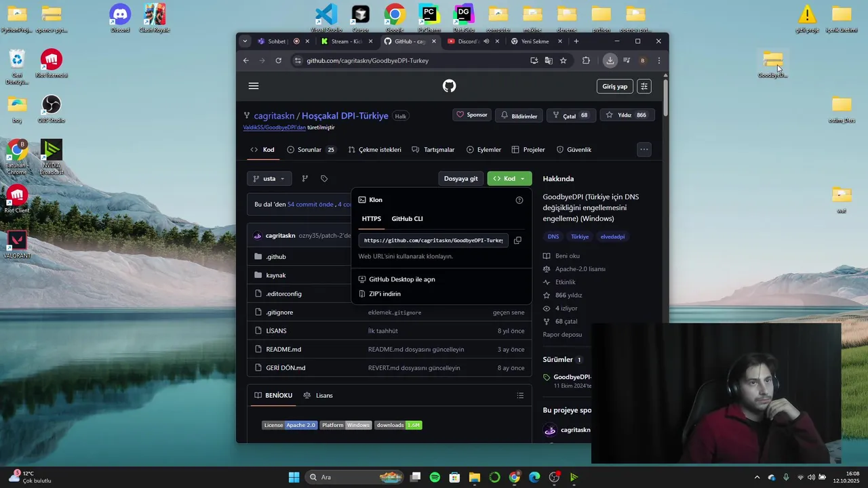Bookmark page with the star icon
The image size is (868, 488).
563,60
